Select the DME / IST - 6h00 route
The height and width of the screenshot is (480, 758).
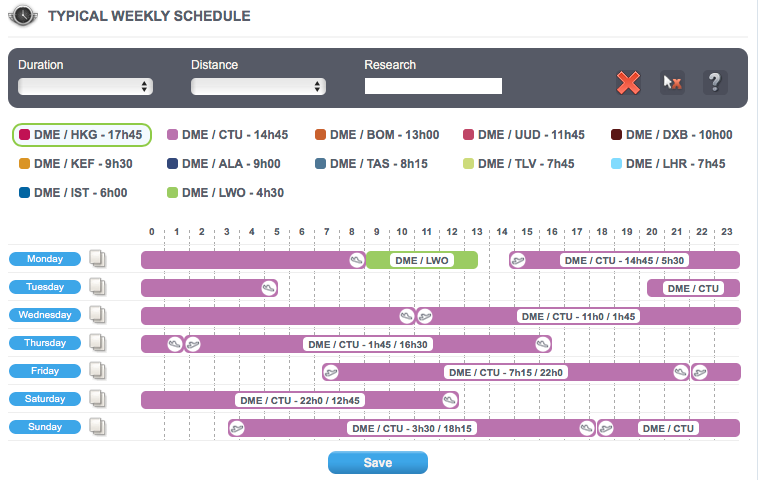(73, 193)
